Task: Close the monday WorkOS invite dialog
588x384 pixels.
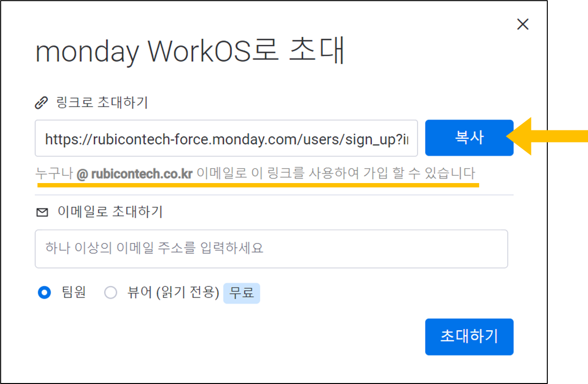Action: click(x=523, y=25)
